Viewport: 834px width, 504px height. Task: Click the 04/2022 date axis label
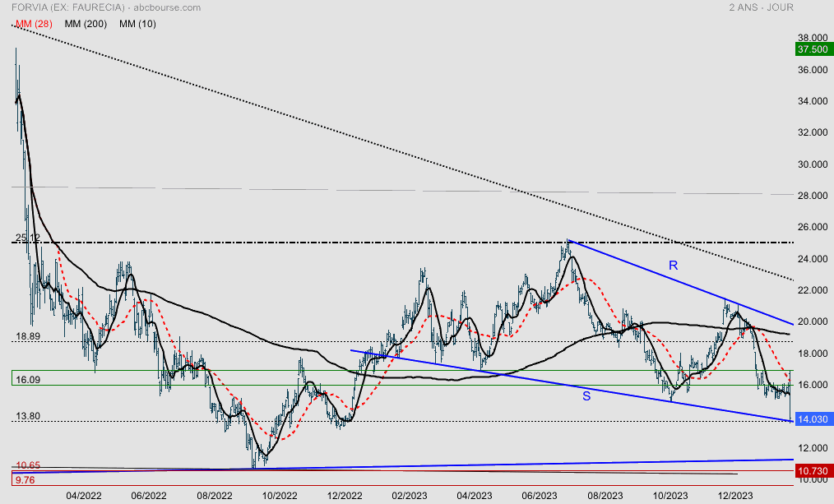[84, 496]
